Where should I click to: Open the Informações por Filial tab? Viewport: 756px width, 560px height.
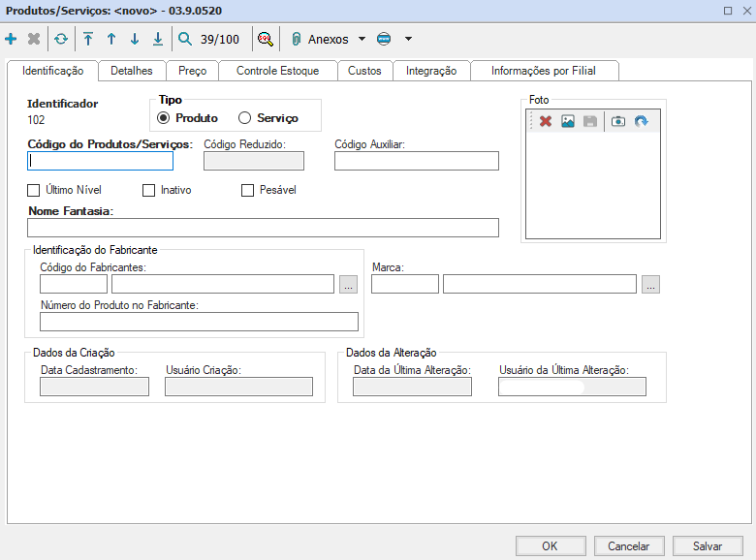(x=543, y=71)
